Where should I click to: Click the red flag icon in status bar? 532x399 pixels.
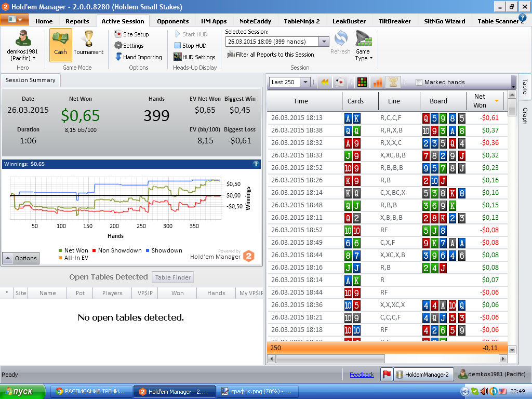pos(387,374)
